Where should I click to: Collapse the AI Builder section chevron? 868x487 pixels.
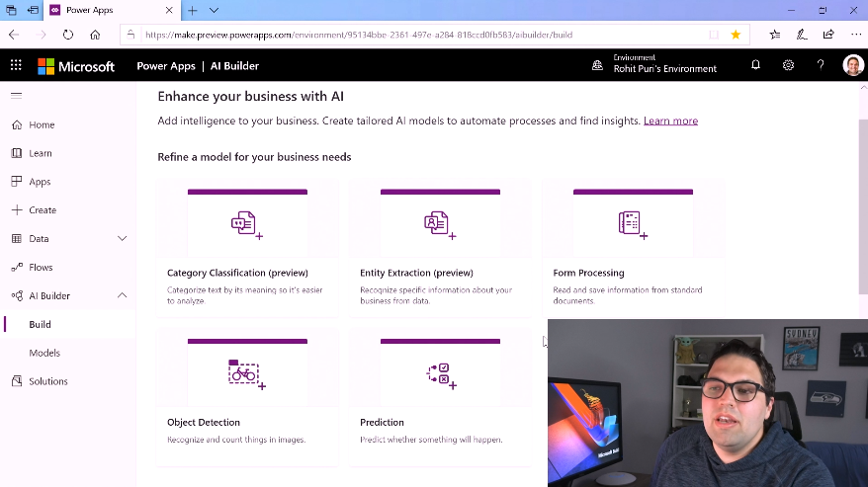click(x=123, y=295)
